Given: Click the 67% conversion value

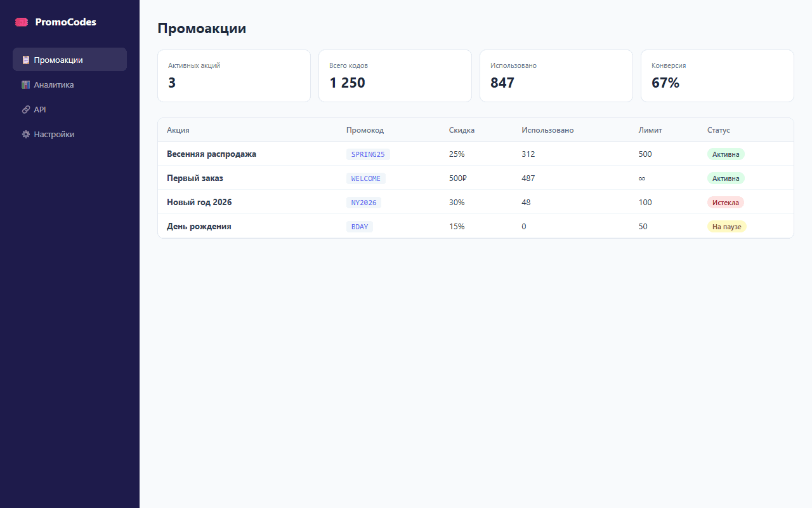Looking at the screenshot, I should coord(665,83).
